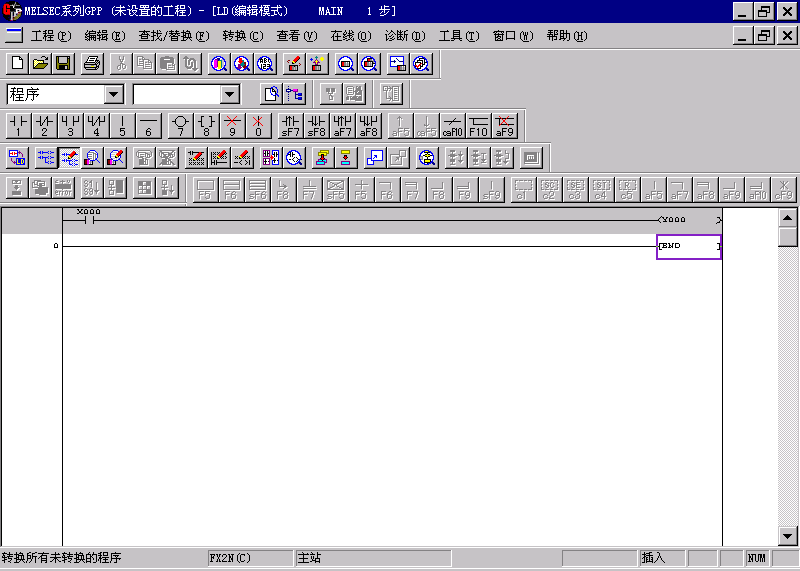Insert a normally open contact (F5)
Viewport: 800px width, 571px height.
tap(18, 126)
